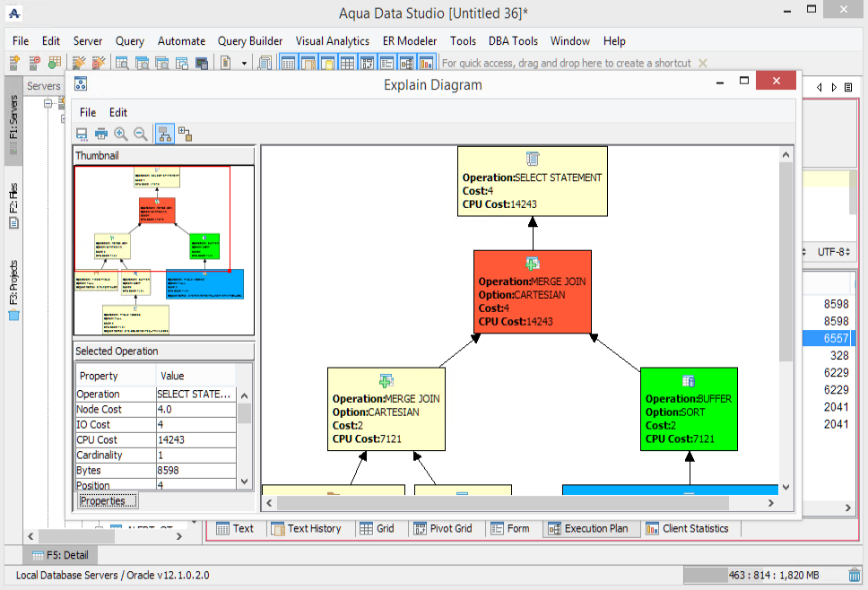Viewport: 868px width, 590px height.
Task: Click Servers panel scroll right arrow
Action: [x=178, y=536]
